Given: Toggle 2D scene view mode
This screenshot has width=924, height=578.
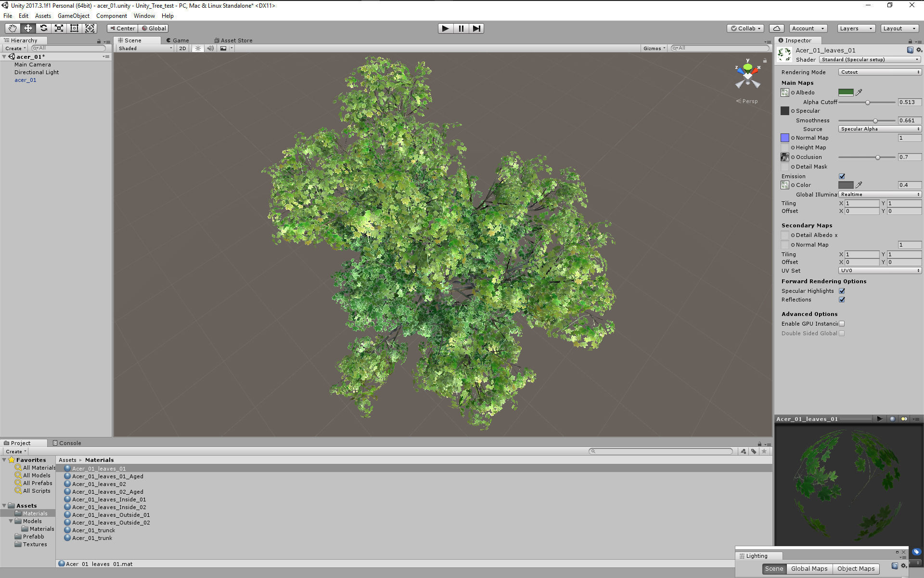Looking at the screenshot, I should pos(182,48).
